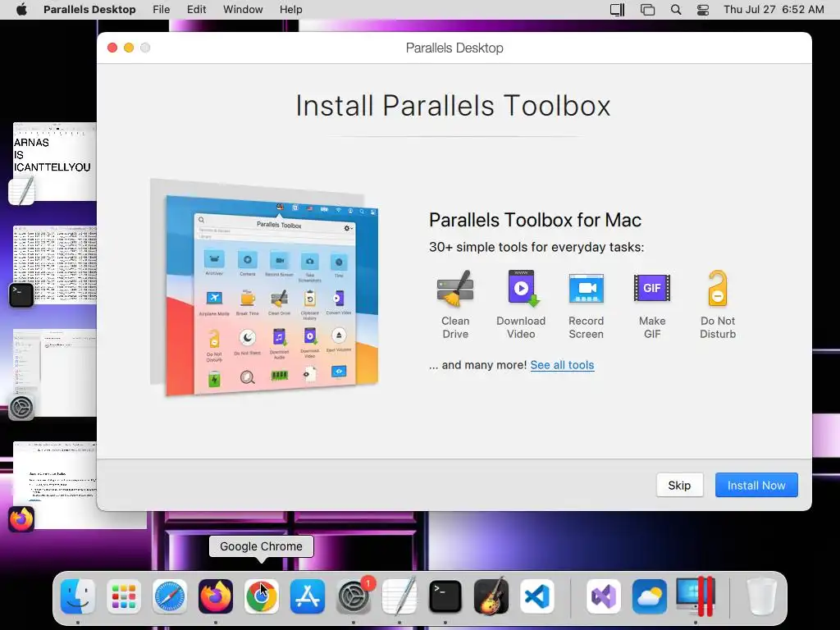This screenshot has width=840, height=630.
Task: Click the date and time in menu bar
Action: tap(773, 10)
